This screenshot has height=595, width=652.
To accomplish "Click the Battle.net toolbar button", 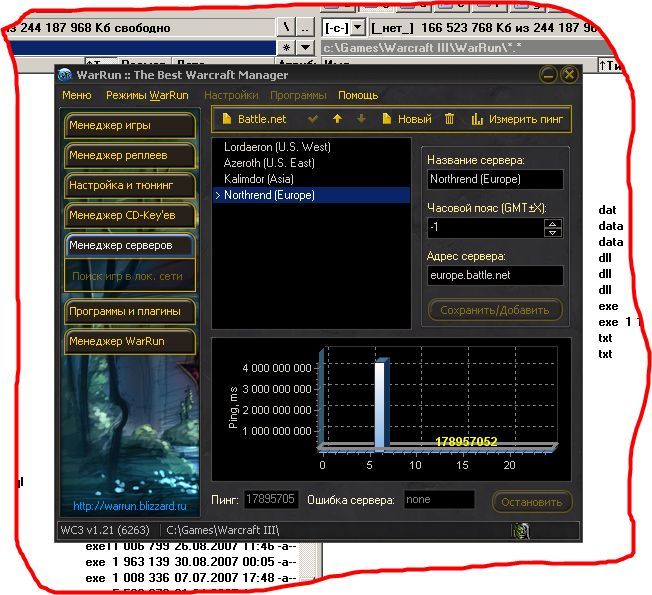I will 254,119.
